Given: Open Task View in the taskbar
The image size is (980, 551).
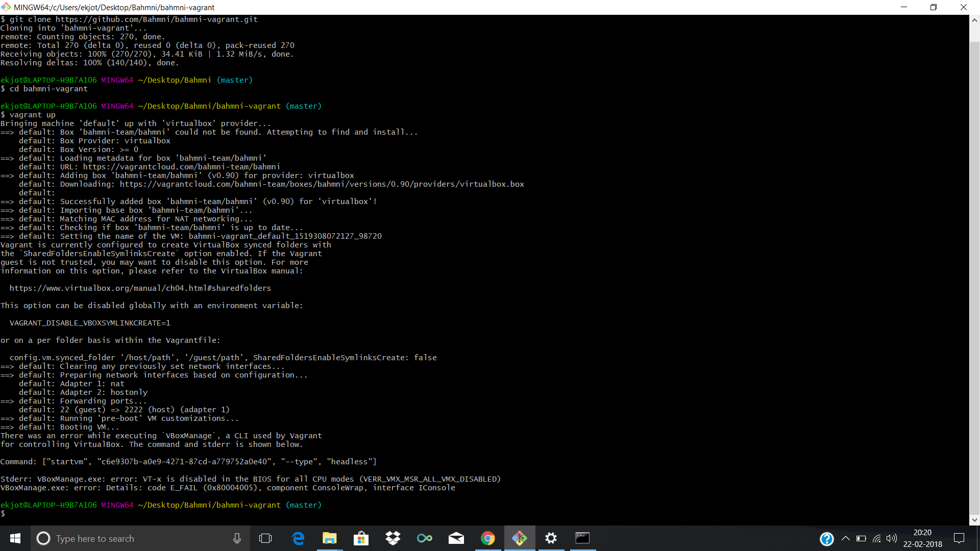Looking at the screenshot, I should click(x=265, y=538).
